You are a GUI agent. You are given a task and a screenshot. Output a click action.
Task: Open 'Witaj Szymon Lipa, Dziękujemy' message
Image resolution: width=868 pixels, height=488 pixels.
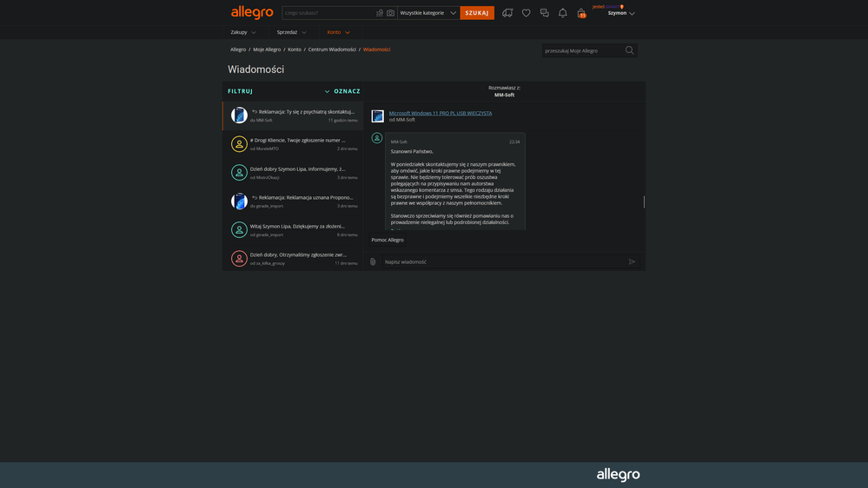point(293,229)
